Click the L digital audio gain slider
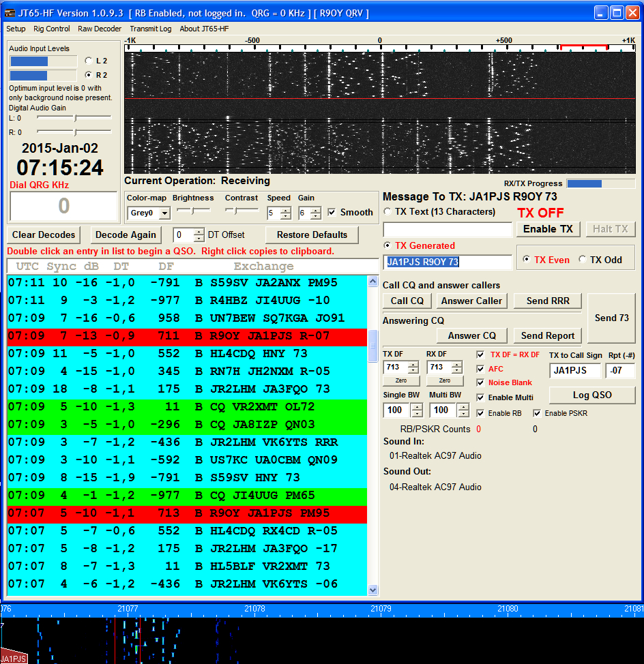The width and height of the screenshot is (644, 664). click(74, 118)
